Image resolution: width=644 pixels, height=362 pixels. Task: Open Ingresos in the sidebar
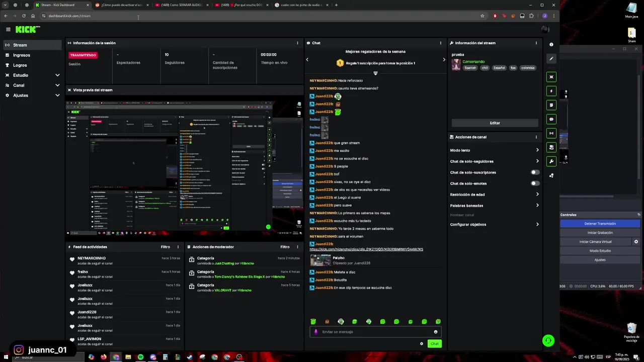[33, 55]
